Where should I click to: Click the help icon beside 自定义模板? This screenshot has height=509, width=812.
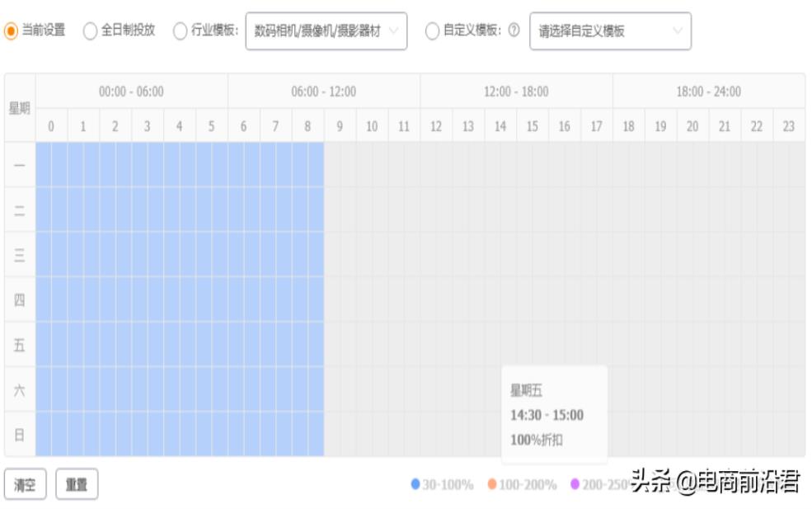(x=514, y=31)
